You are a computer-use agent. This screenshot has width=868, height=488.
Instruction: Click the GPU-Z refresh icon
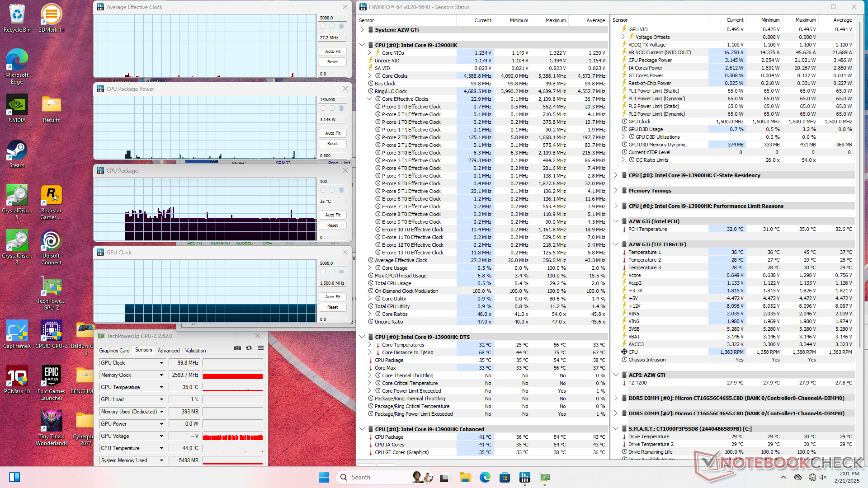pos(249,348)
